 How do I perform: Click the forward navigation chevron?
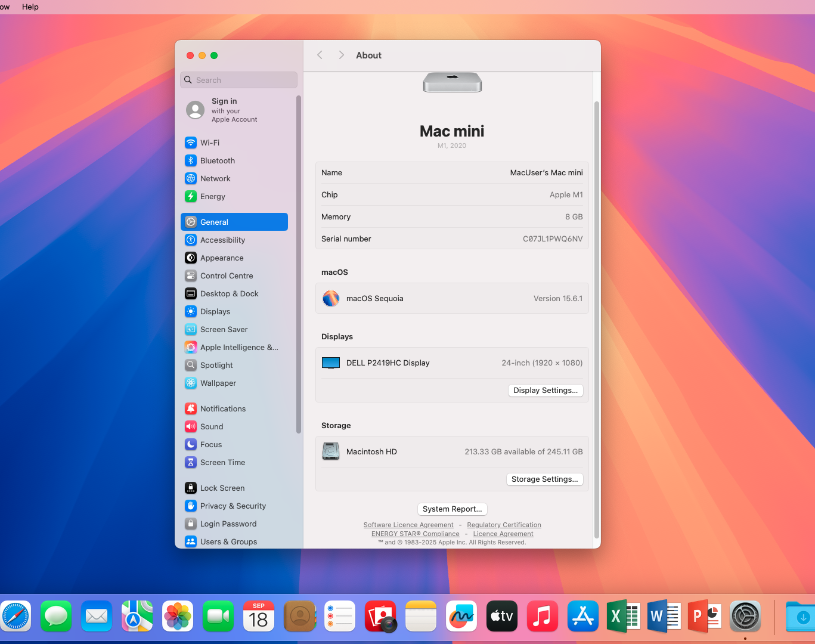coord(341,55)
